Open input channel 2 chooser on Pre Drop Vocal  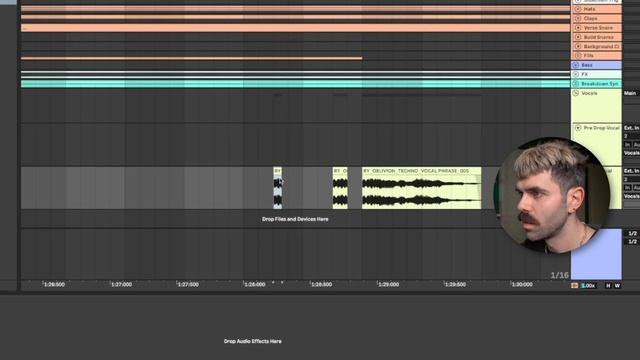[631, 136]
